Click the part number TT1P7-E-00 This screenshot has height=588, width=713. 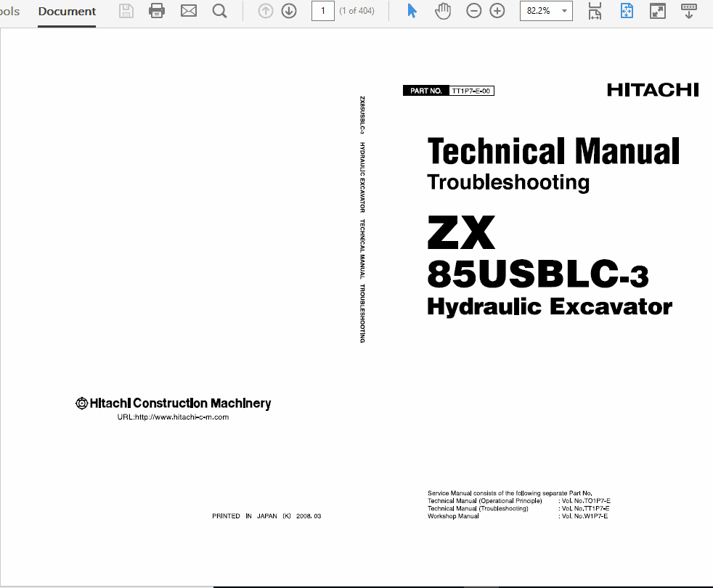(x=471, y=91)
